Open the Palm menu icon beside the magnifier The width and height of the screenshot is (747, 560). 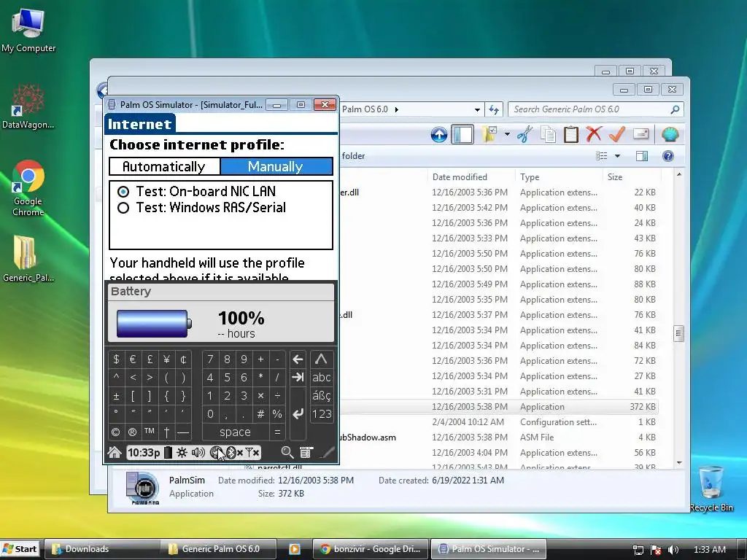306,452
